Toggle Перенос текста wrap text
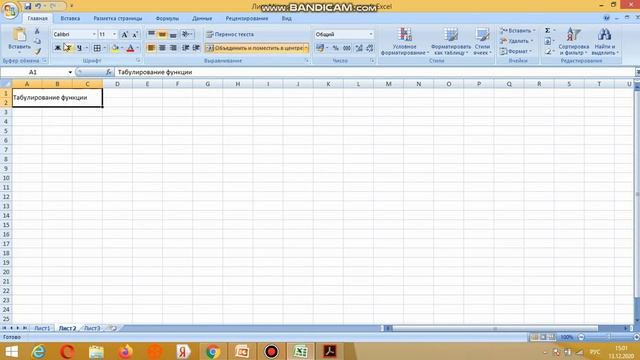 point(230,34)
